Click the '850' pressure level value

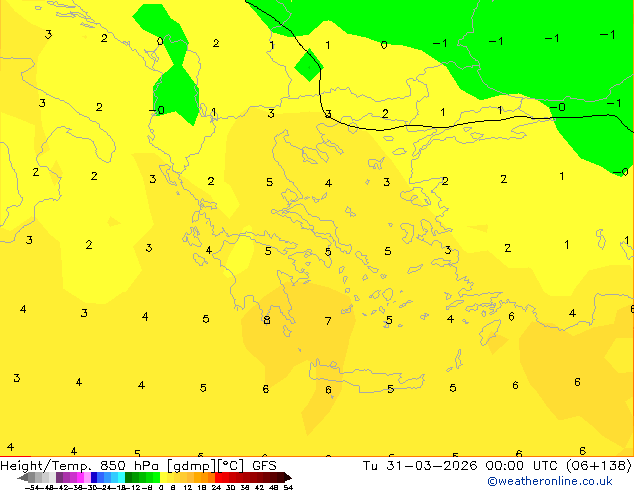coord(113,466)
